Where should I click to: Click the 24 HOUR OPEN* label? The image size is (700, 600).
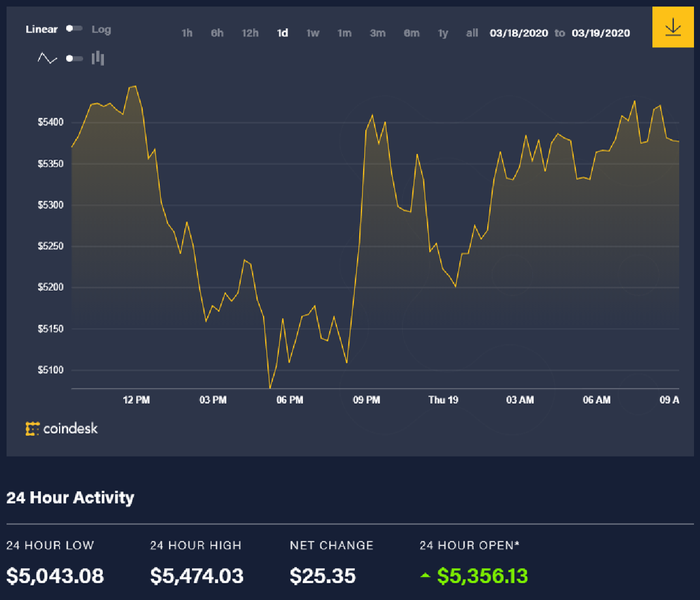469,545
